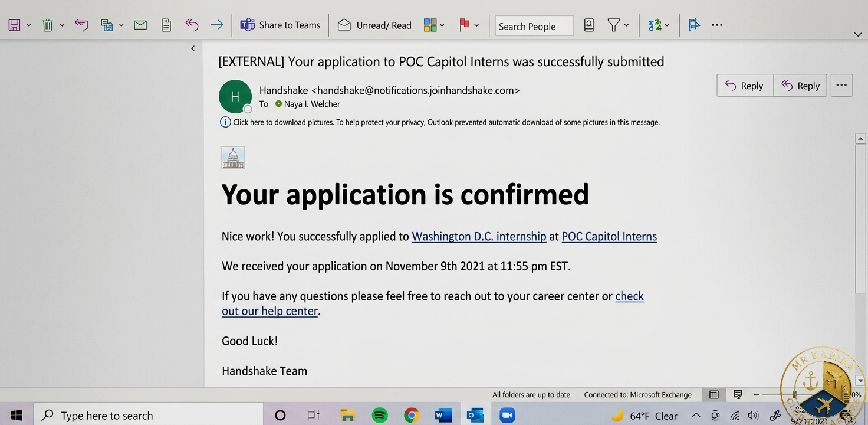Expand the Delete dropdown arrow
The height and width of the screenshot is (425, 868).
[62, 25]
